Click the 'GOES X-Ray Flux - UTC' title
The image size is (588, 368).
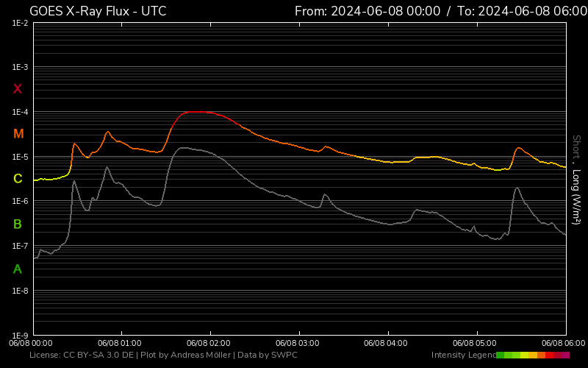[98, 11]
